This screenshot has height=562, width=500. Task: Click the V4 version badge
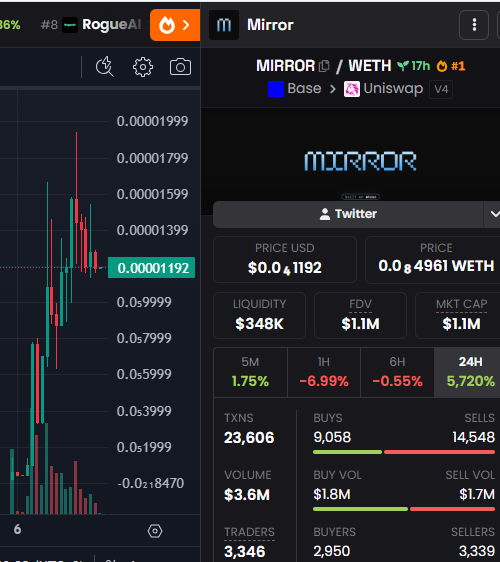[x=441, y=89]
